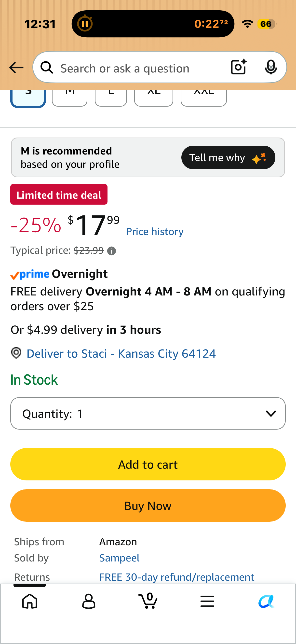Open the Home tab icon

[x=30, y=601]
